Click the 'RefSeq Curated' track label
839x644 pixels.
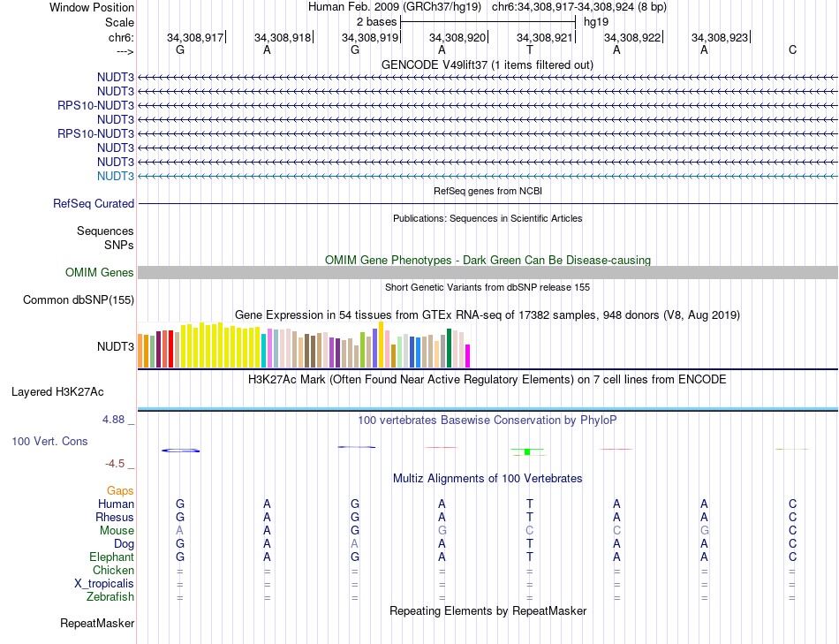(93, 203)
